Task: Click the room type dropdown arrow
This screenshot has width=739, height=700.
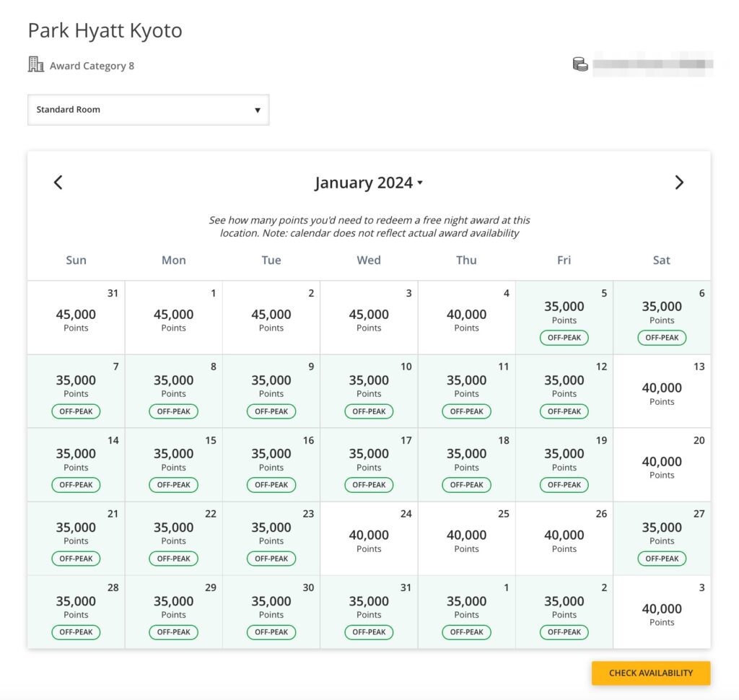Action: click(x=258, y=109)
